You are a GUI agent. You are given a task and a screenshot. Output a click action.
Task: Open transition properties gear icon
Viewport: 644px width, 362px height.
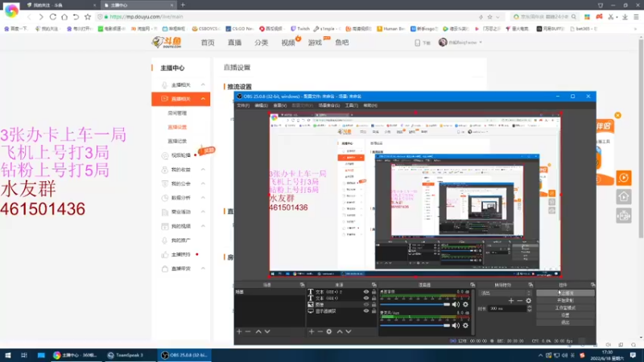529,301
